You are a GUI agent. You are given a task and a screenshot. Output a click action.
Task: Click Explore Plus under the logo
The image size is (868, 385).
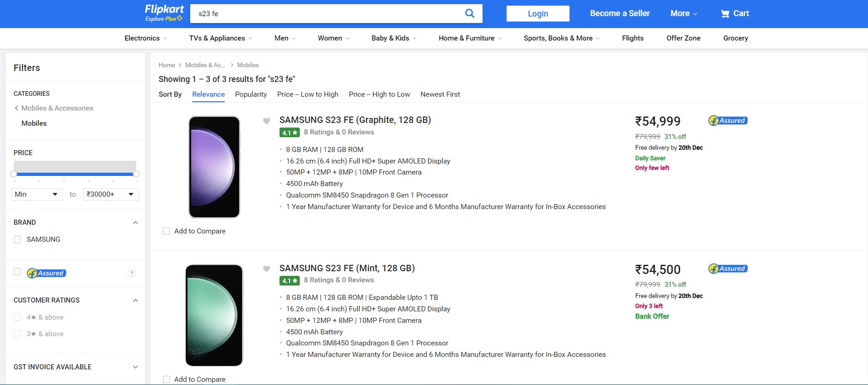[x=164, y=19]
